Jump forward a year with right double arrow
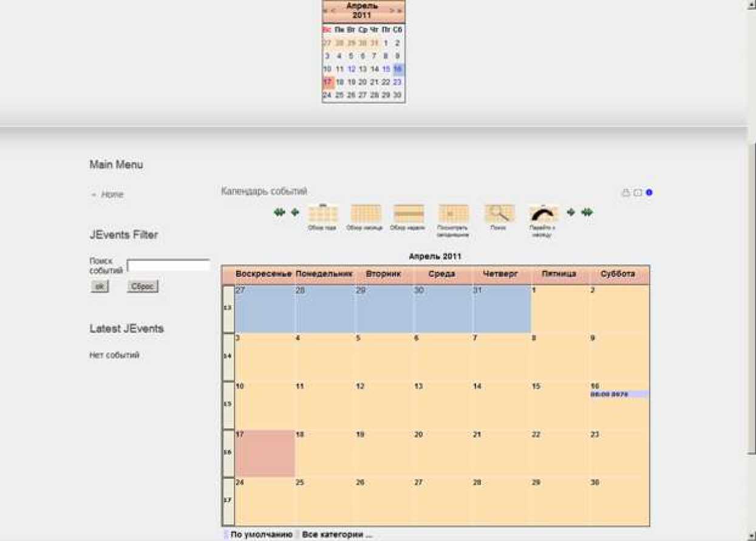The width and height of the screenshot is (756, 541). [x=587, y=212]
